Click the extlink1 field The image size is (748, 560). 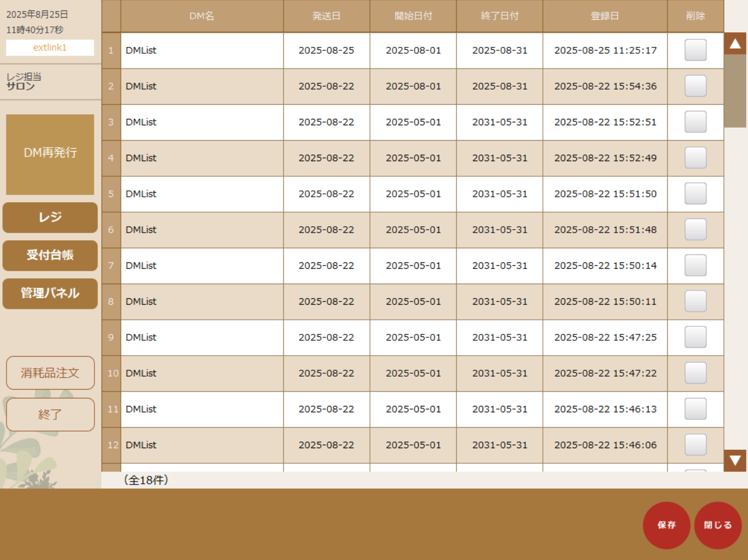pyautogui.click(x=50, y=47)
